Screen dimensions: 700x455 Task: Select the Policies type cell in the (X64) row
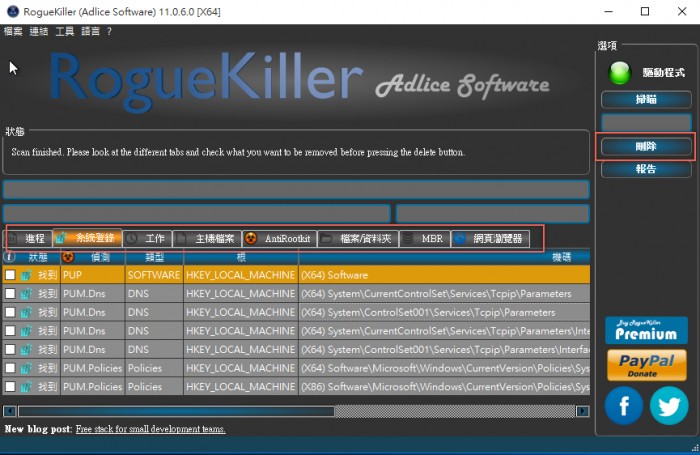pos(154,368)
